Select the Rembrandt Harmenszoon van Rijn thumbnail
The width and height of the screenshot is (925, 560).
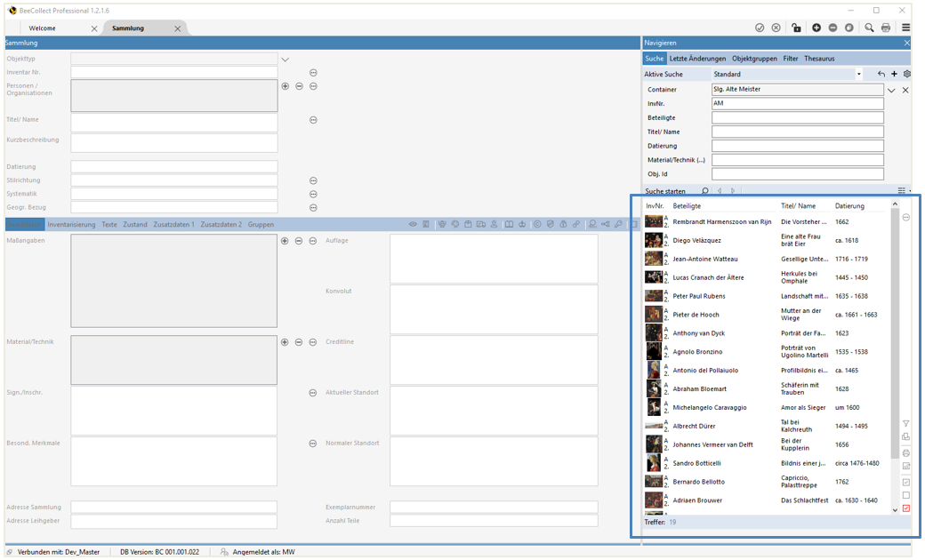point(654,221)
